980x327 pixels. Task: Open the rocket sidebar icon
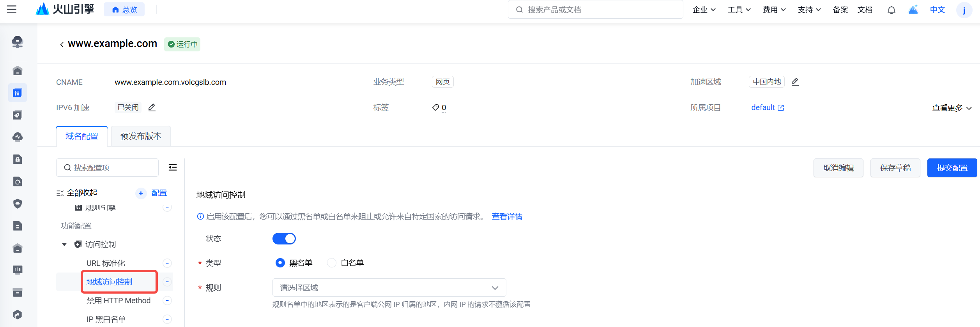click(18, 115)
